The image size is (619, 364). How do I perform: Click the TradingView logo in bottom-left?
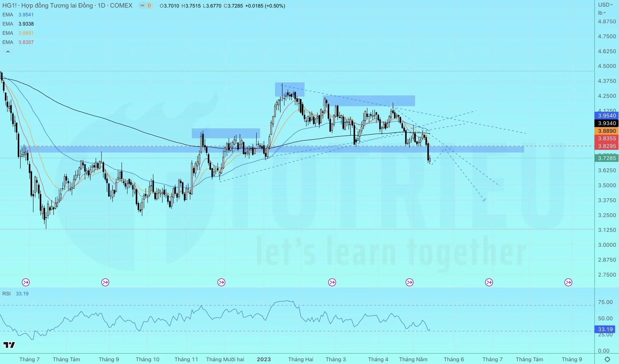[9, 345]
